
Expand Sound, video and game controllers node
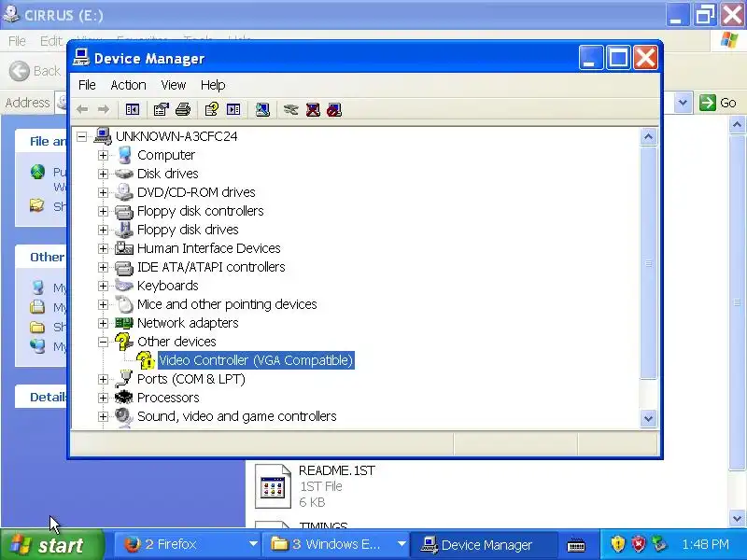103,416
